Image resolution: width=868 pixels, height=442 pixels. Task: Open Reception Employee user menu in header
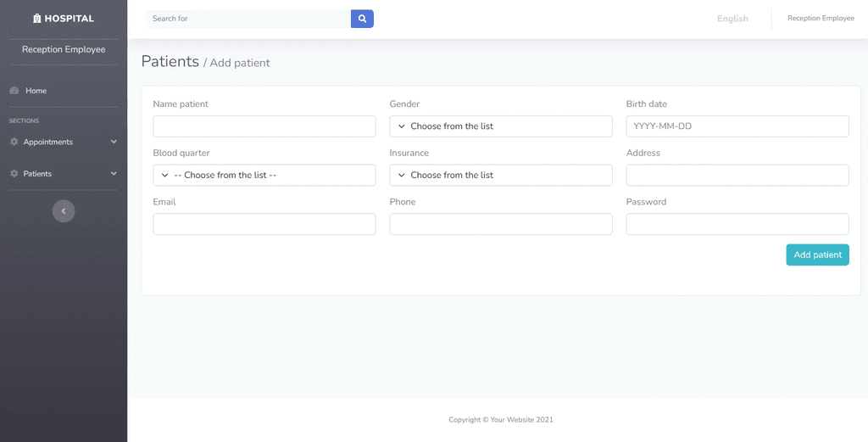(x=821, y=19)
